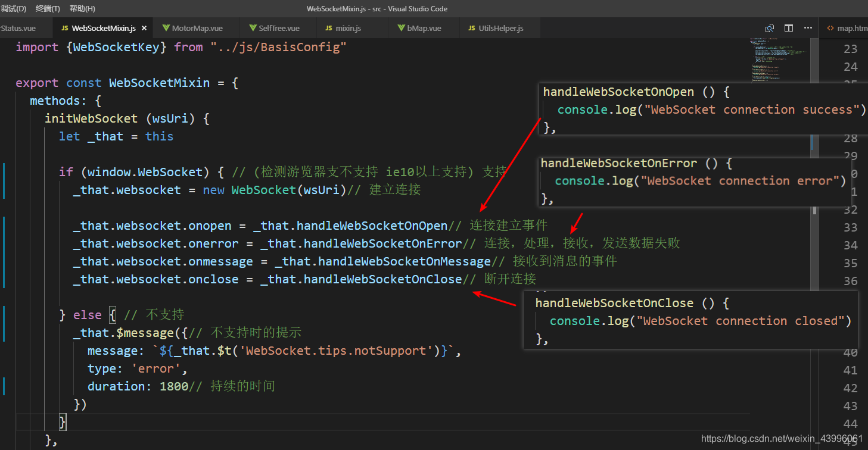Click the _that.$message({ call line

coord(188,333)
